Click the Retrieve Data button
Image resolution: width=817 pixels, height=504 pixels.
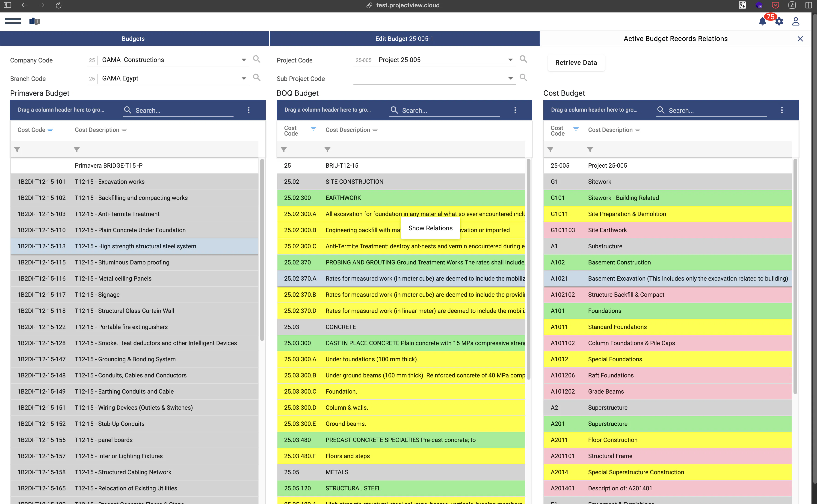coord(576,63)
